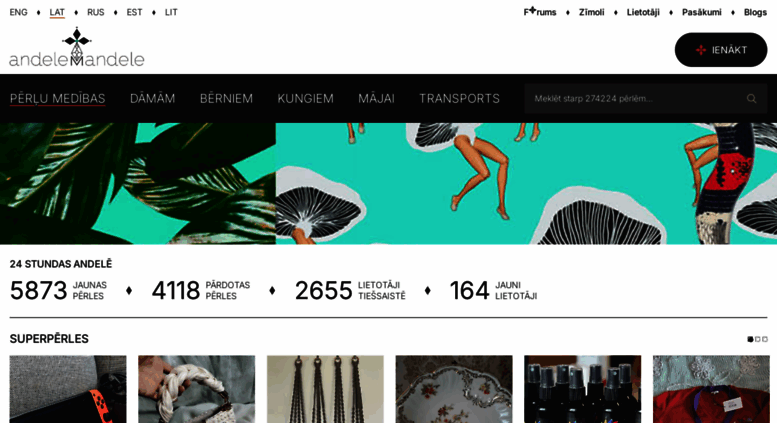Switch site language to ENG
This screenshot has width=777, height=423.
coord(18,12)
